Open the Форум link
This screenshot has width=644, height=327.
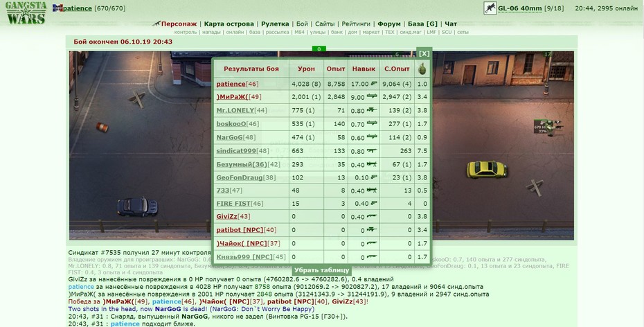388,24
